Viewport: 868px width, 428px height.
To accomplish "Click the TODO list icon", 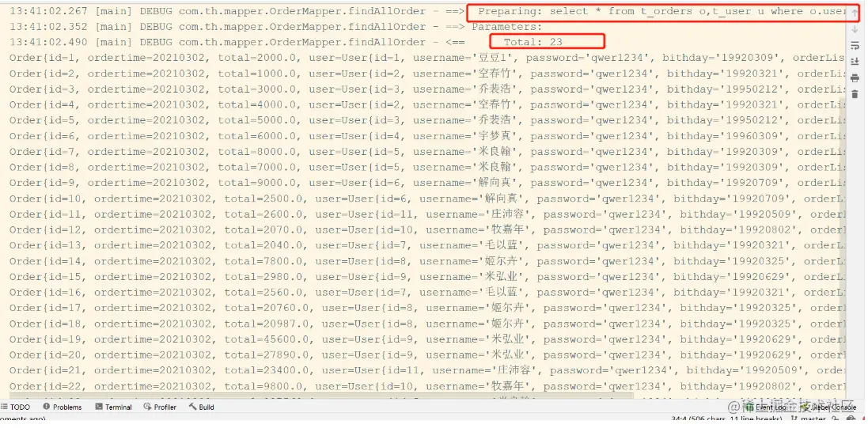I will click(5, 407).
